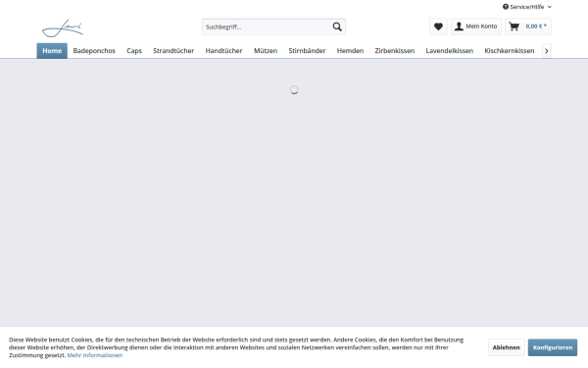Open the Handtücher category
Screen dimensions: 588x368
pos(223,51)
